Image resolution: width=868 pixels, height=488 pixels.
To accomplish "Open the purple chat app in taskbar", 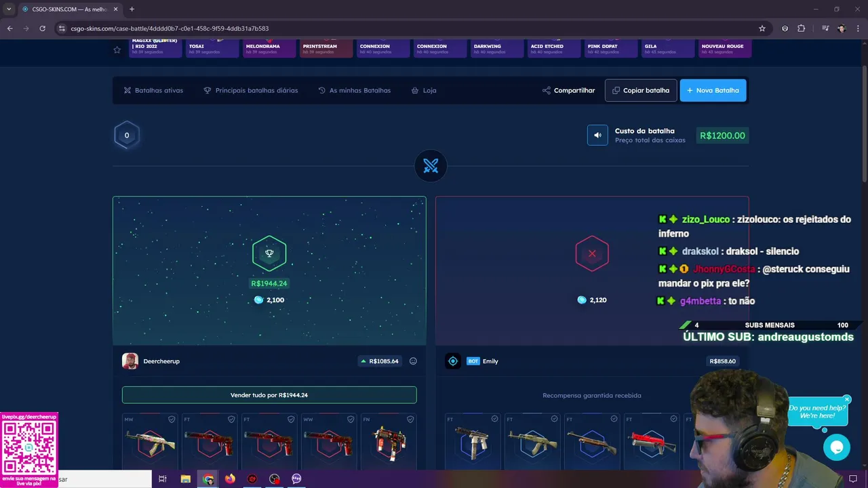I will click(296, 479).
